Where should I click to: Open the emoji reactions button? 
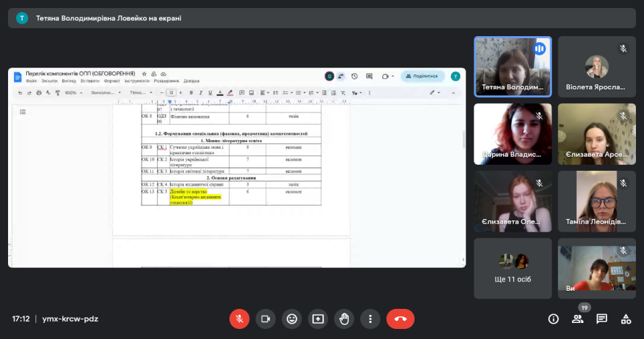click(292, 319)
